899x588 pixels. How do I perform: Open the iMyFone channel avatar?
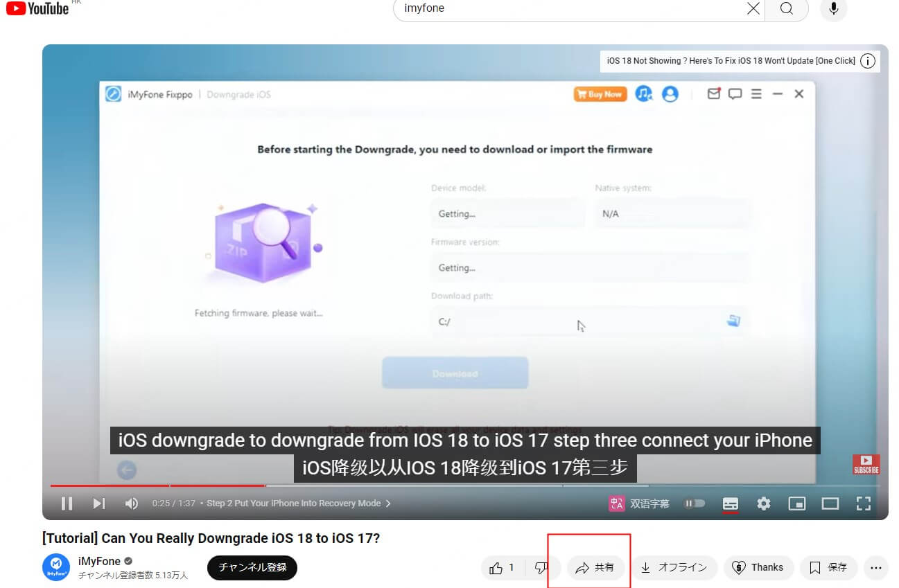56,567
